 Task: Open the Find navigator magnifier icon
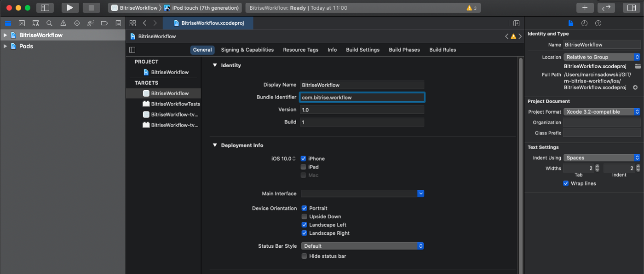point(49,23)
